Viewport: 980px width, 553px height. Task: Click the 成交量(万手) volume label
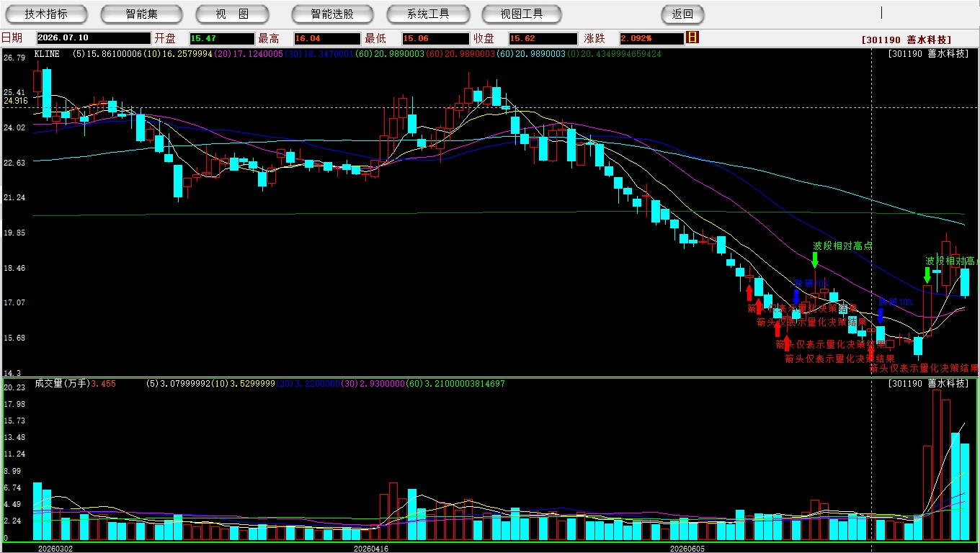point(61,384)
